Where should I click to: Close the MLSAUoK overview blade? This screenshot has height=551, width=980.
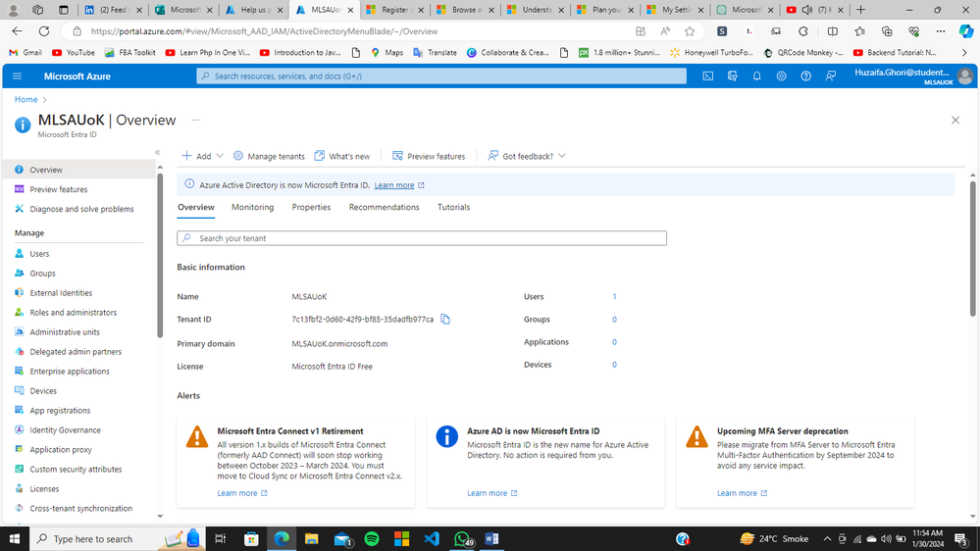pyautogui.click(x=955, y=120)
